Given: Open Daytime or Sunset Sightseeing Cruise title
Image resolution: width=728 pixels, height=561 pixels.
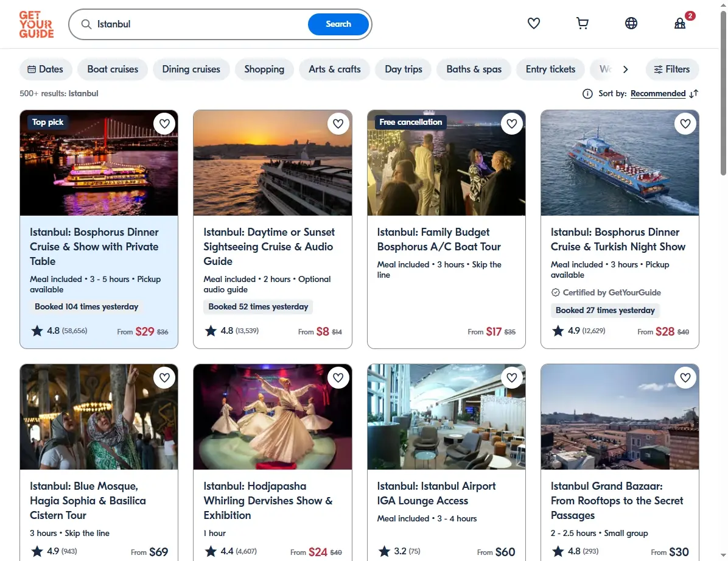Looking at the screenshot, I should 269,247.
